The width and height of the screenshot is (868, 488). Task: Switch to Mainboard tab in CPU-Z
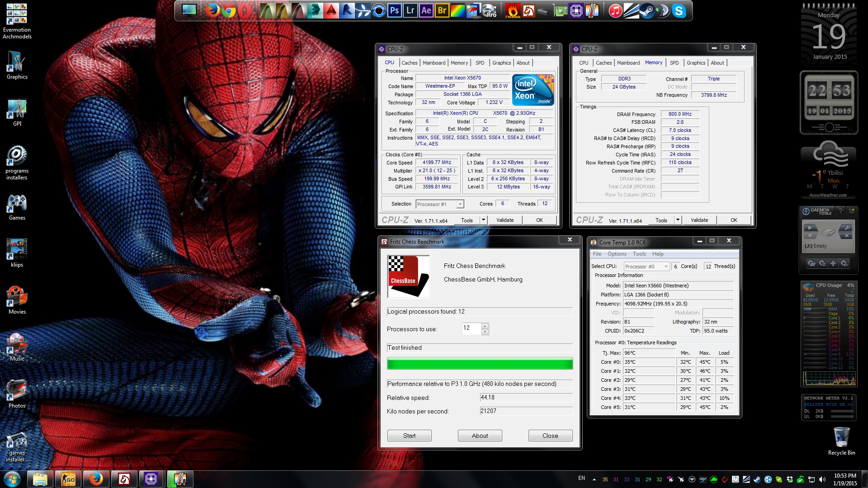coord(434,63)
